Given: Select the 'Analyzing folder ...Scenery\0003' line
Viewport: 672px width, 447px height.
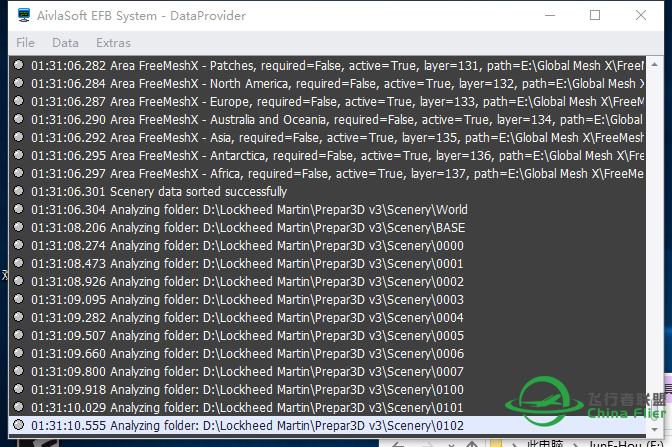Looking at the screenshot, I should pyautogui.click(x=327, y=300).
